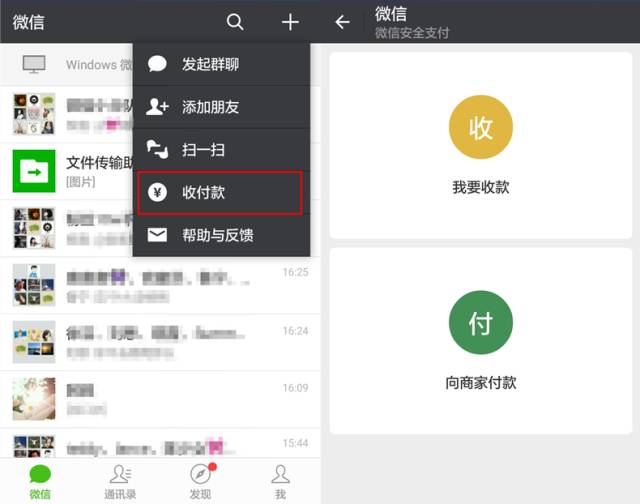Tap the plus icon in header

pos(290,22)
